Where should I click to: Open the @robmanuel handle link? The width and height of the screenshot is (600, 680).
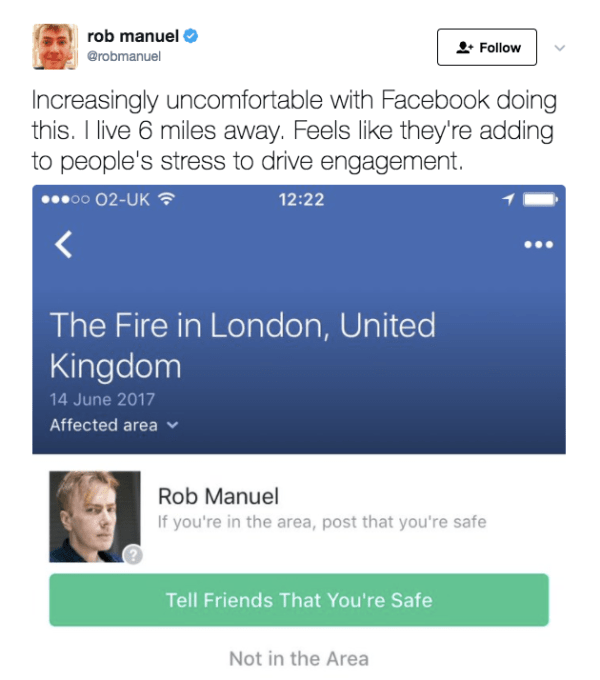(124, 56)
